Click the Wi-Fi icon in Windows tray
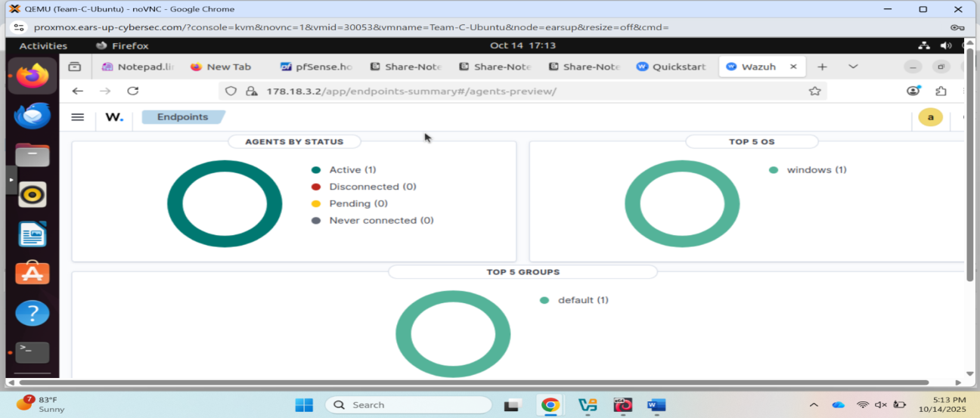 click(863, 405)
